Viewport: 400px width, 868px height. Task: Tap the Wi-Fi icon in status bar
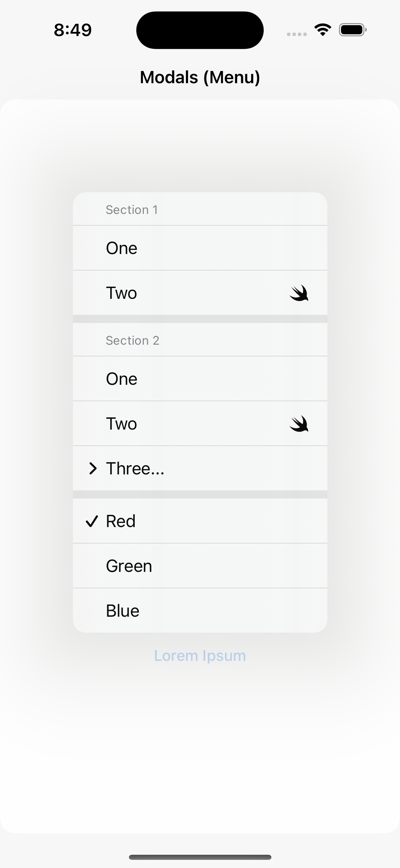(323, 30)
